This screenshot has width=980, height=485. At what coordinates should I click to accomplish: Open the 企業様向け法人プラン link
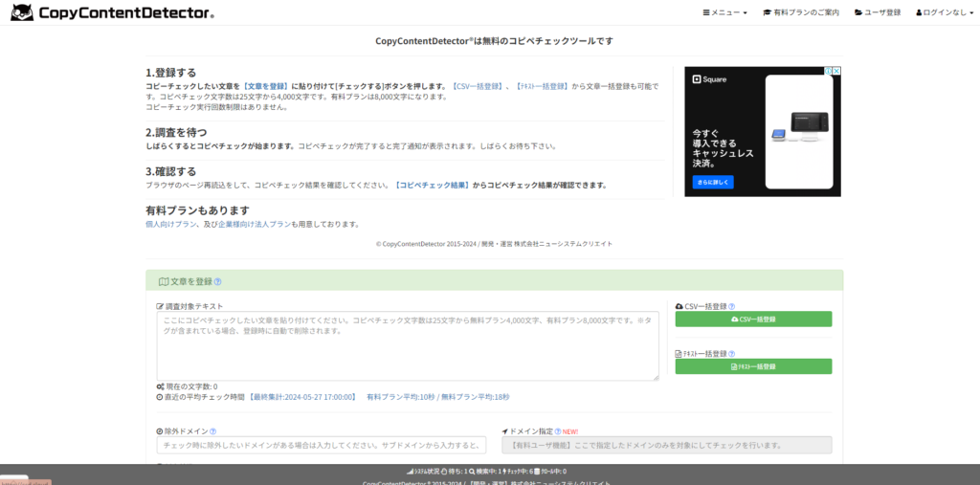pyautogui.click(x=255, y=224)
